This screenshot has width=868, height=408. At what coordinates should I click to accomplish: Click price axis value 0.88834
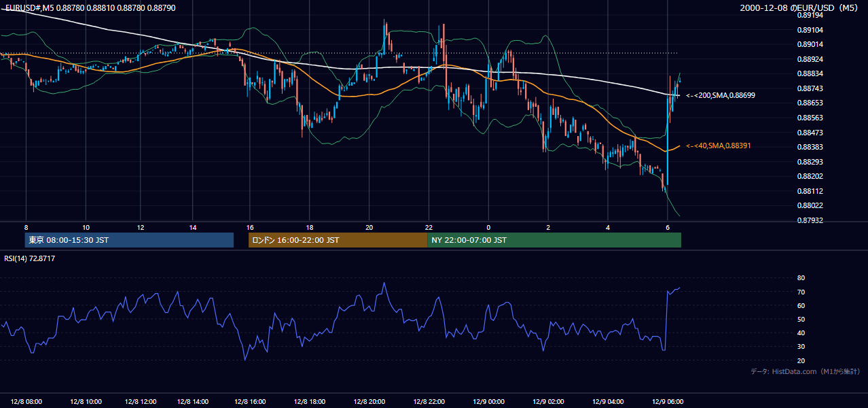point(810,73)
